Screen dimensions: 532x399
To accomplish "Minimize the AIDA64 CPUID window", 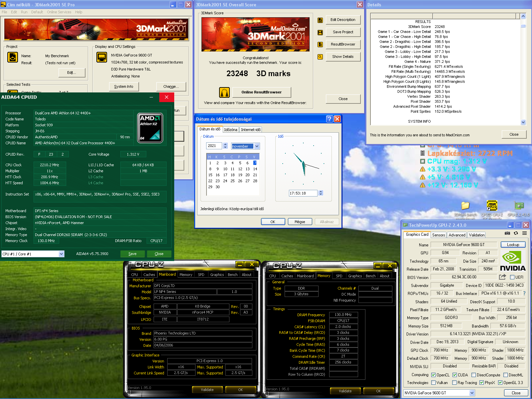I will tap(151, 97).
